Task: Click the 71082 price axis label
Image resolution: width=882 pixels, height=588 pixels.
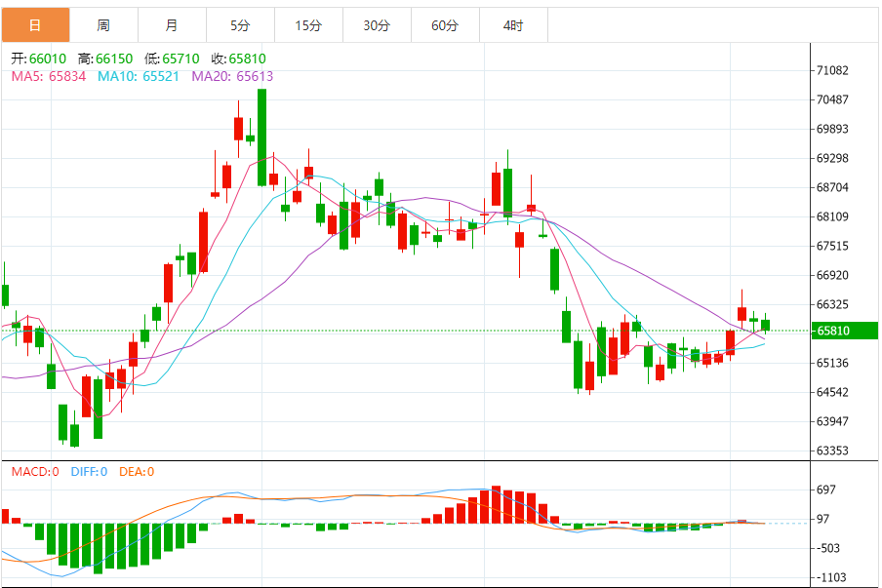Action: tap(832, 70)
